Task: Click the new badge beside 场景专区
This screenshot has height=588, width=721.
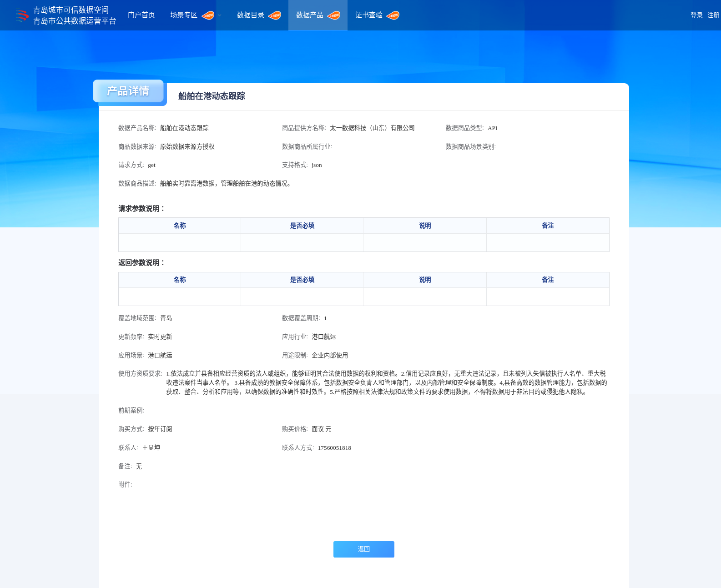Action: (x=208, y=15)
